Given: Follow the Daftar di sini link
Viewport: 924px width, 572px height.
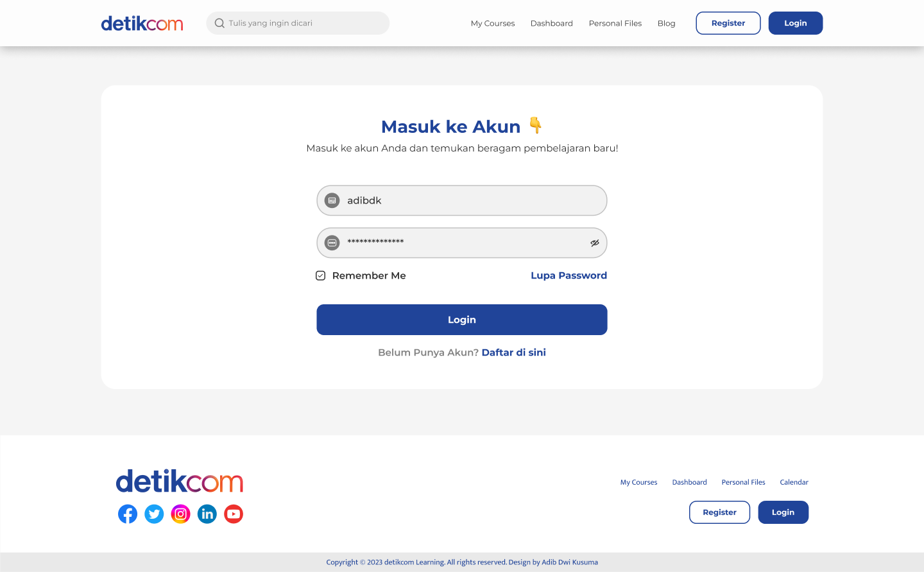Looking at the screenshot, I should coord(514,352).
